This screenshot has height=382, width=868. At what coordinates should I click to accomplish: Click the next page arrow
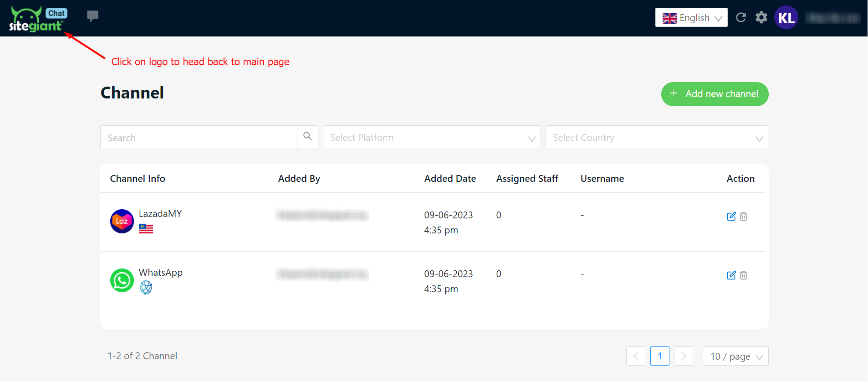tap(683, 356)
